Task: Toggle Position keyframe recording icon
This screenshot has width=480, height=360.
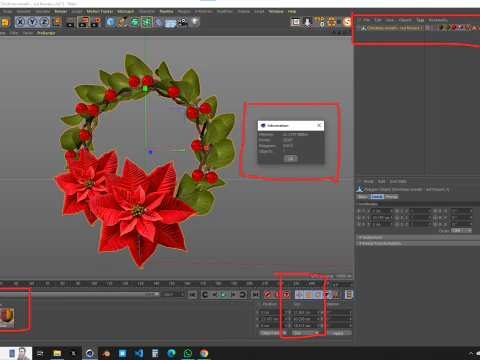Action: pyautogui.click(x=299, y=295)
